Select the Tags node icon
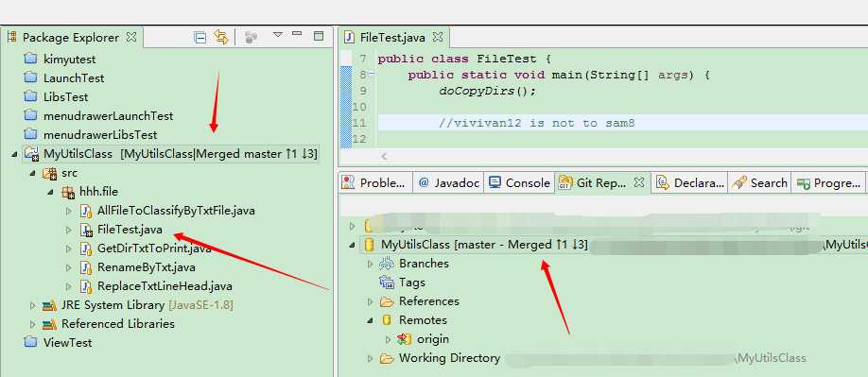The height and width of the screenshot is (377, 868). pyautogui.click(x=387, y=283)
